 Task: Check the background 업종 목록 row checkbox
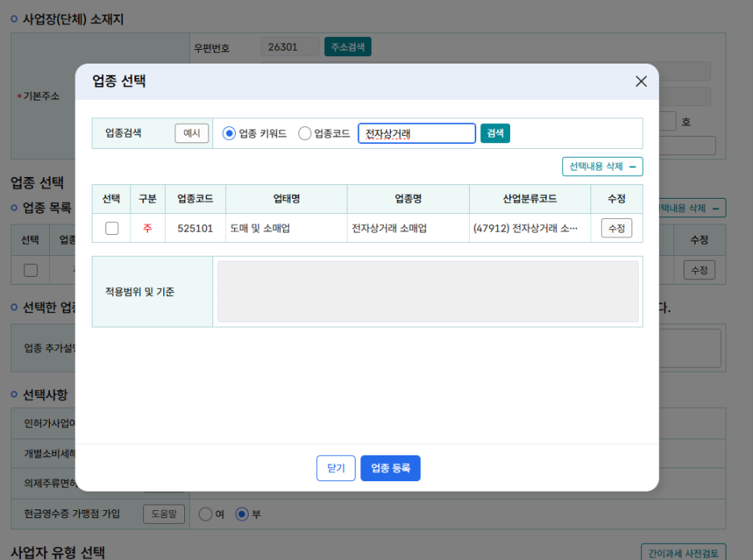click(31, 270)
